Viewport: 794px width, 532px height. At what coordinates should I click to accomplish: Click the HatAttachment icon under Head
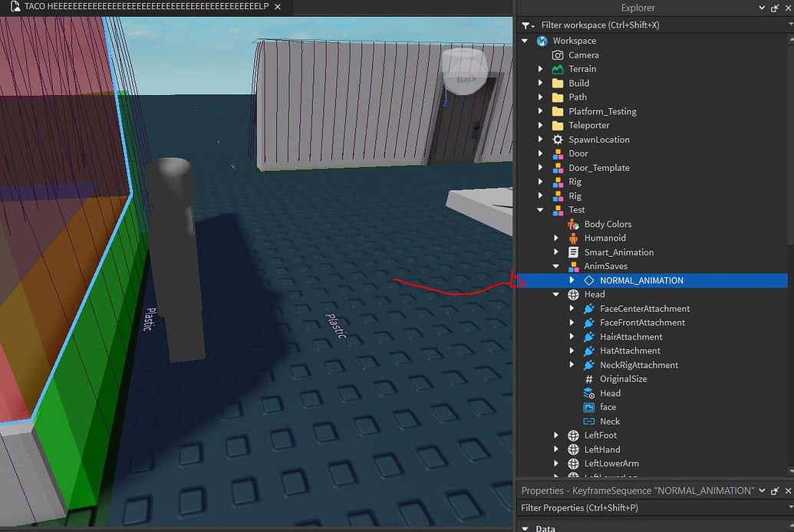(x=588, y=350)
